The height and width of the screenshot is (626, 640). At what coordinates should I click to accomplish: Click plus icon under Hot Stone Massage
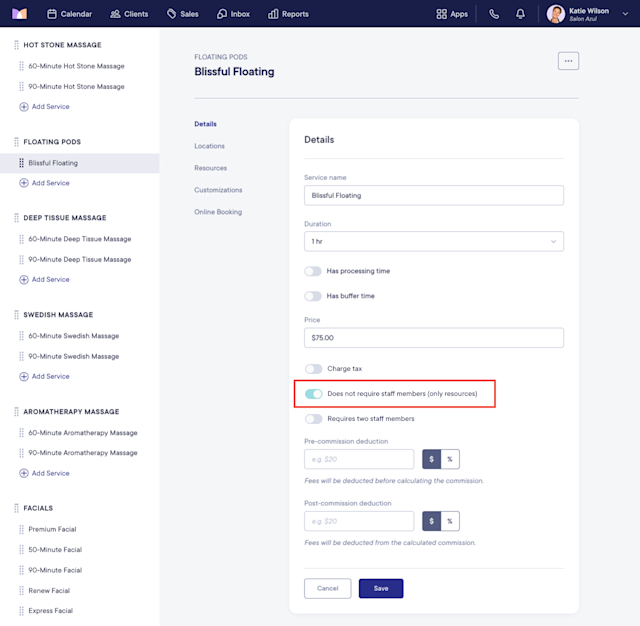24,107
